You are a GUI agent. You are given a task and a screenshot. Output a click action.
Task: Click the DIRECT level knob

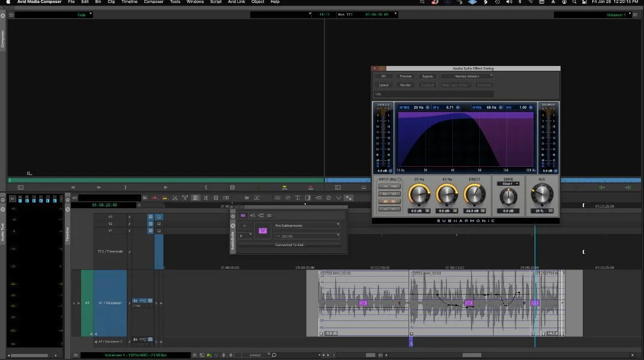pyautogui.click(x=474, y=195)
